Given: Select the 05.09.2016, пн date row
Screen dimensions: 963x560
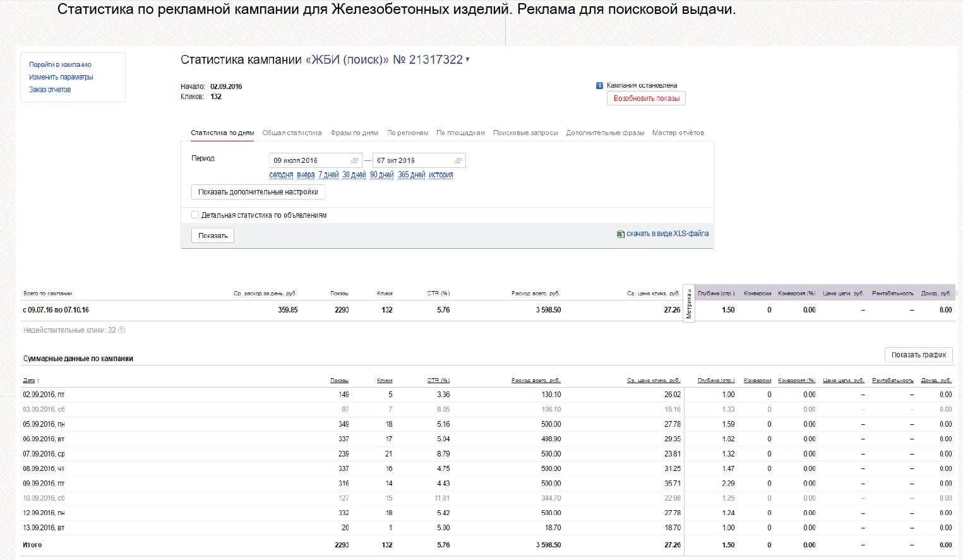Looking at the screenshot, I should (x=487, y=424).
